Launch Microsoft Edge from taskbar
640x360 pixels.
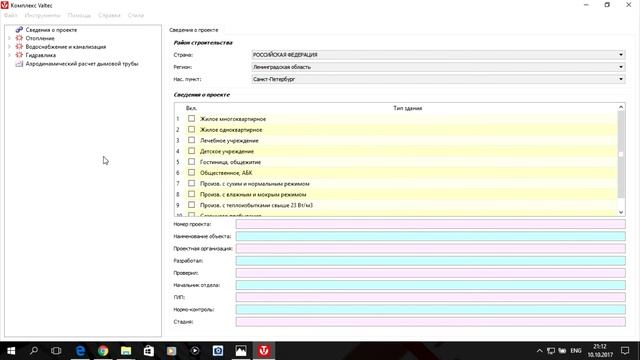[x=80, y=351]
